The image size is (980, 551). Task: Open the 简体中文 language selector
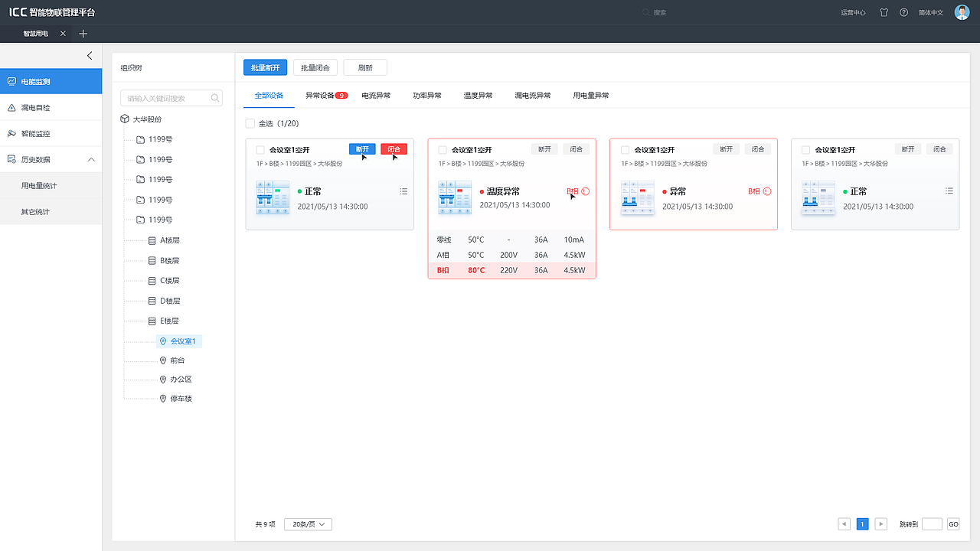pyautogui.click(x=931, y=12)
